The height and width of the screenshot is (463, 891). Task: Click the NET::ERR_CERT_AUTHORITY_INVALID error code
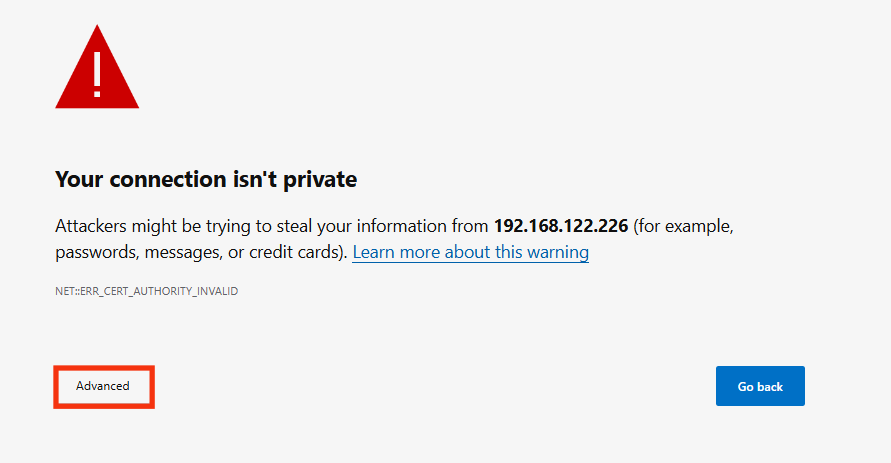pos(146,291)
